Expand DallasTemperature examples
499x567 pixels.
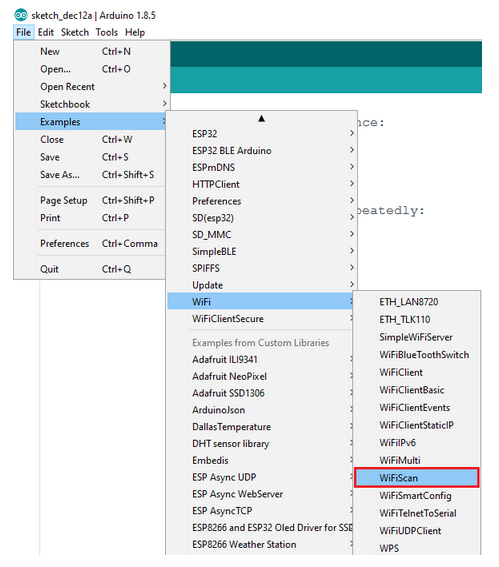click(x=260, y=427)
